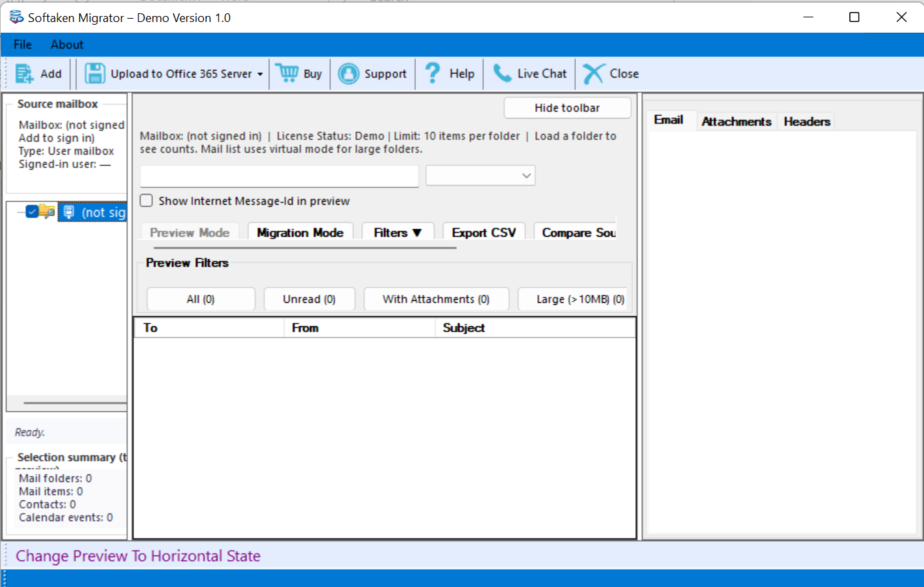This screenshot has width=924, height=587.
Task: Filter by With Attachments (0)
Action: [x=436, y=300]
